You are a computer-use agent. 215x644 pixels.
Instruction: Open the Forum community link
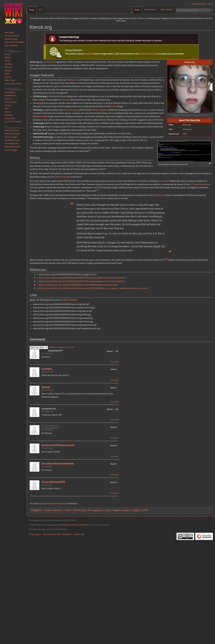coord(8,54)
